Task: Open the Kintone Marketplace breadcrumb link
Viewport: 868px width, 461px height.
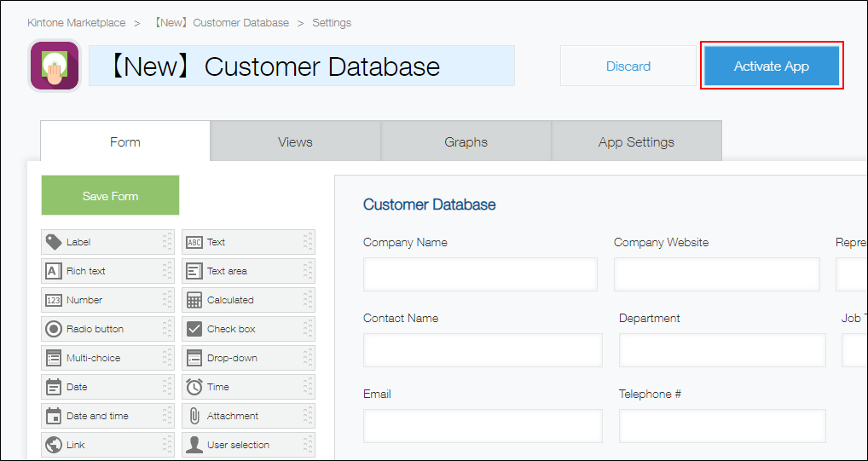Action: coord(76,23)
